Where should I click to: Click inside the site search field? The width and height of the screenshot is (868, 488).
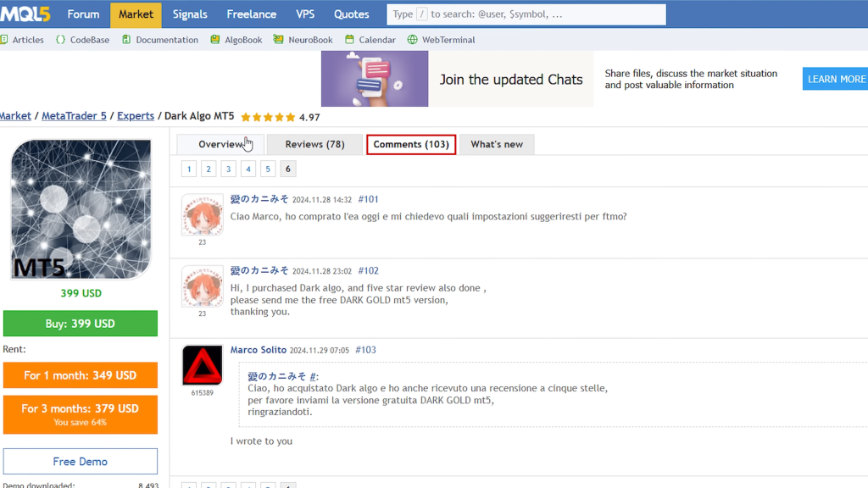[x=526, y=14]
